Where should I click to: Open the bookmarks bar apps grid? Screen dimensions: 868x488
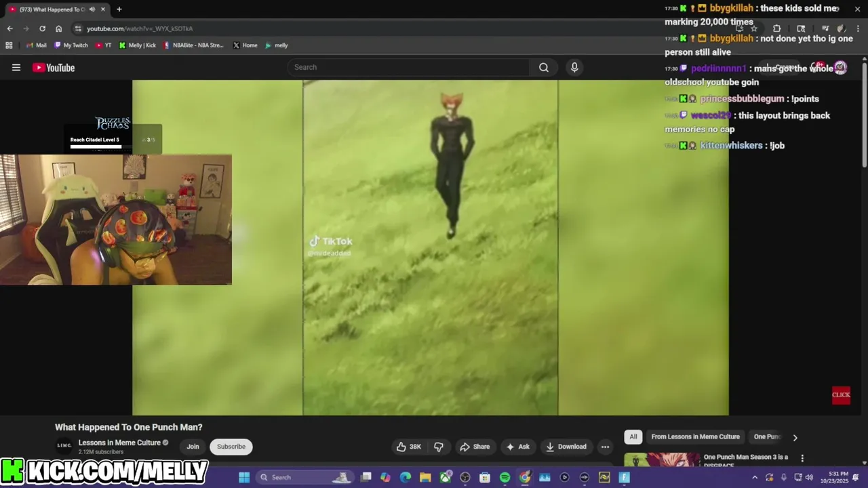(x=9, y=45)
